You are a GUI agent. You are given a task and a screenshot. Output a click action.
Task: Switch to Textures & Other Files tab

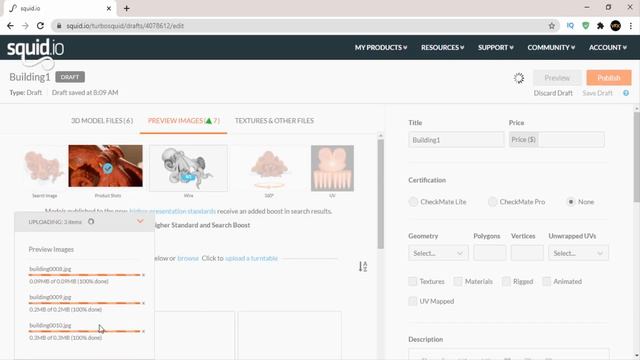coord(274,121)
